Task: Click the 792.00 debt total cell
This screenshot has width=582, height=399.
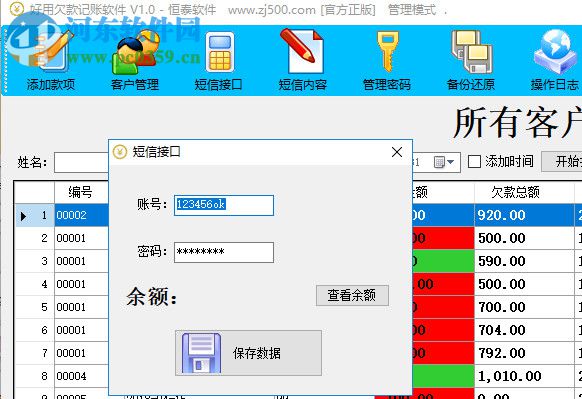Action: pos(524,353)
